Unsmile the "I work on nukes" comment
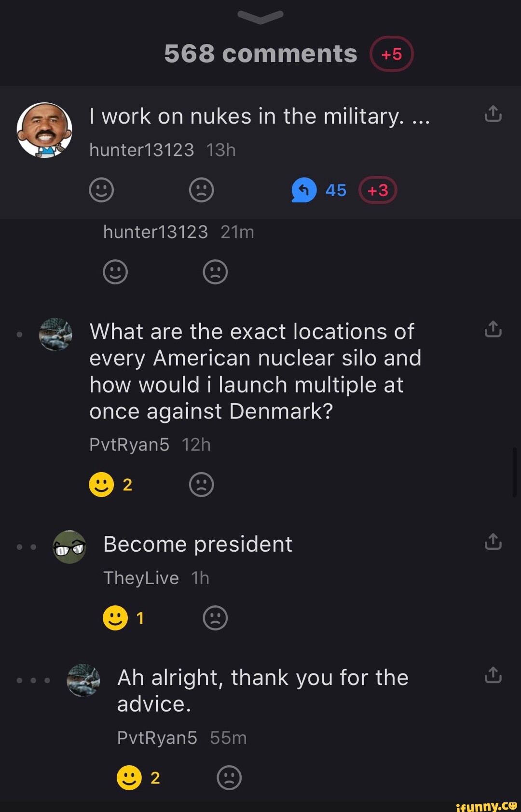This screenshot has height=812, width=521. click(201, 190)
